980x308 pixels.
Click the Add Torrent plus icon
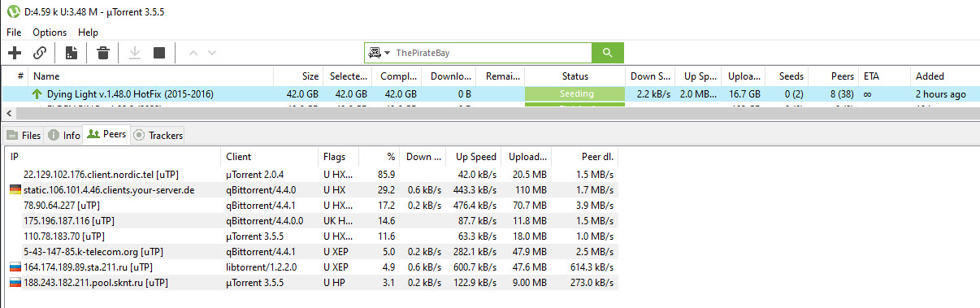[15, 53]
